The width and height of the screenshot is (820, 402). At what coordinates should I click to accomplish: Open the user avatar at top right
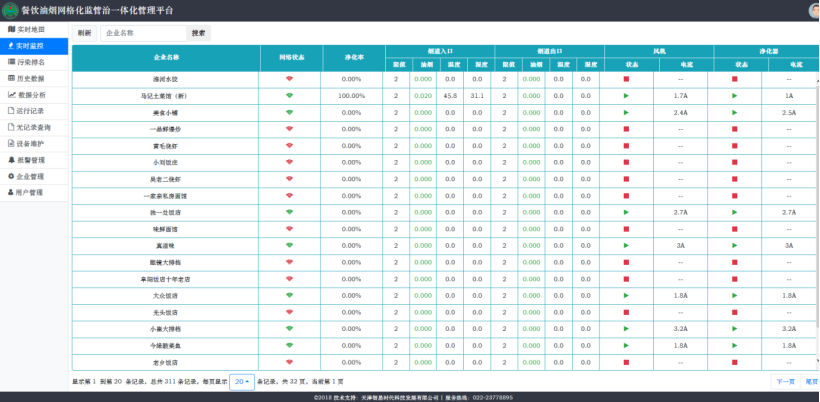[814, 10]
